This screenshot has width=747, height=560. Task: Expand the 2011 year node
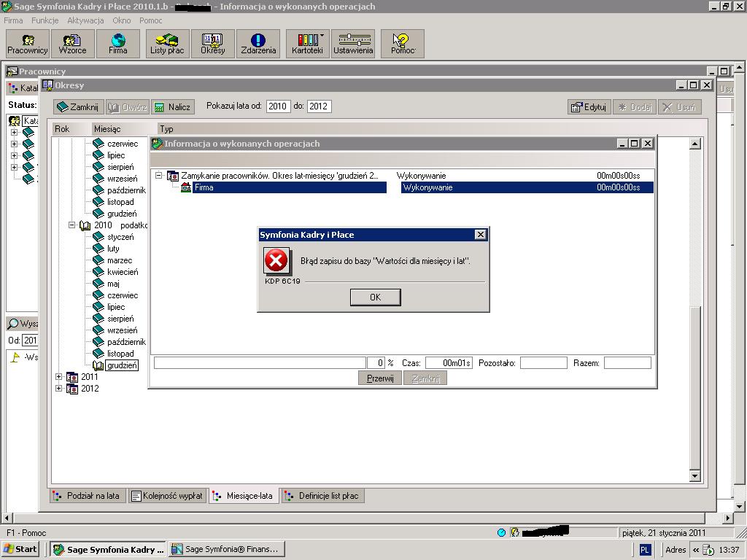[58, 377]
